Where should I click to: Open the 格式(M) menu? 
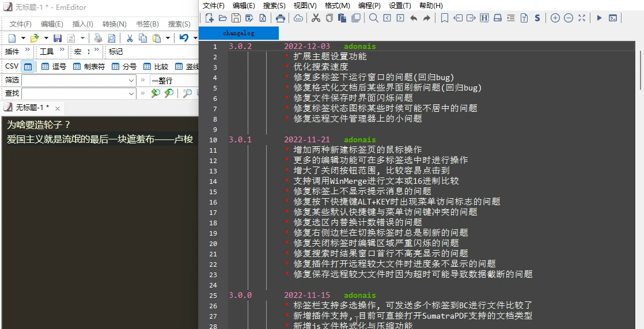click(337, 5)
